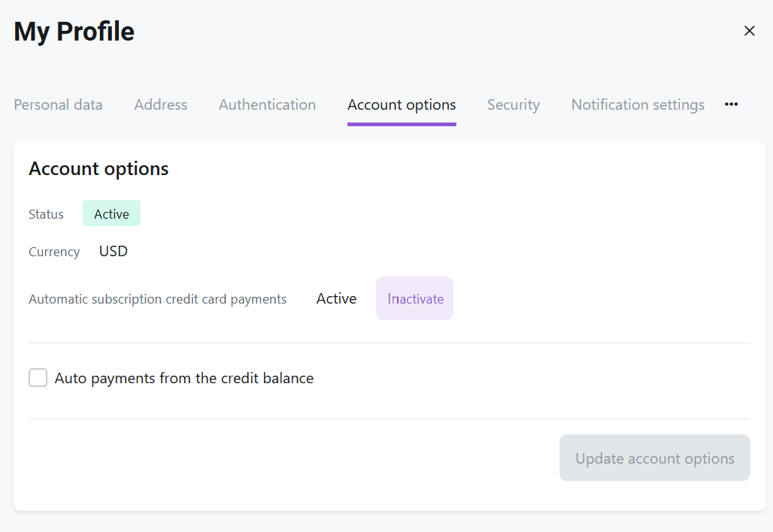Switch to the Personal data tab

click(58, 104)
